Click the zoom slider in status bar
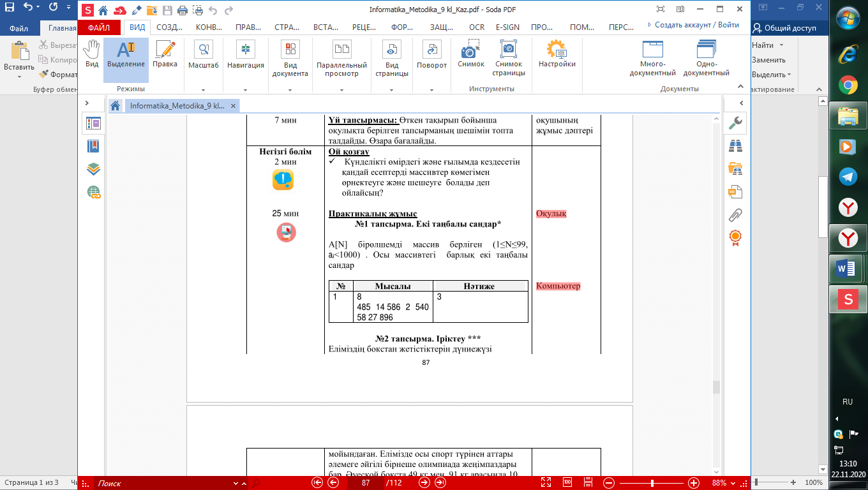The image size is (868, 490). [651, 483]
